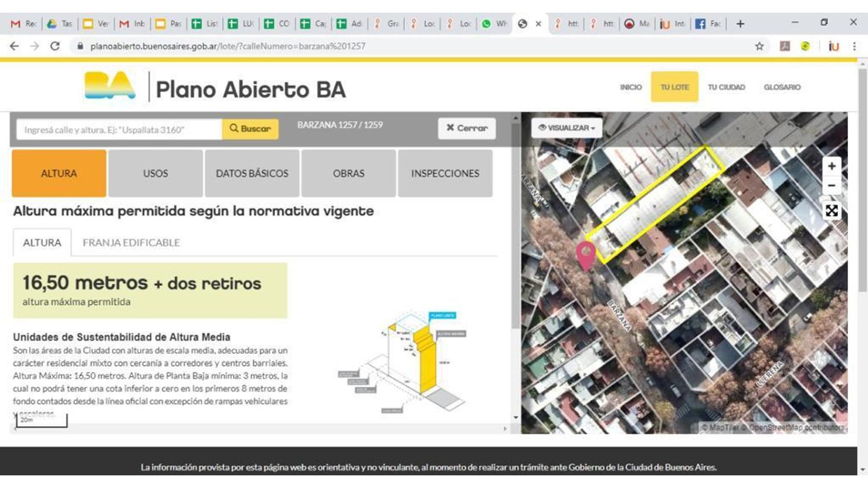Image resolution: width=868 pixels, height=488 pixels.
Task: Click the panel scrollbar down arrow
Action: (x=516, y=418)
